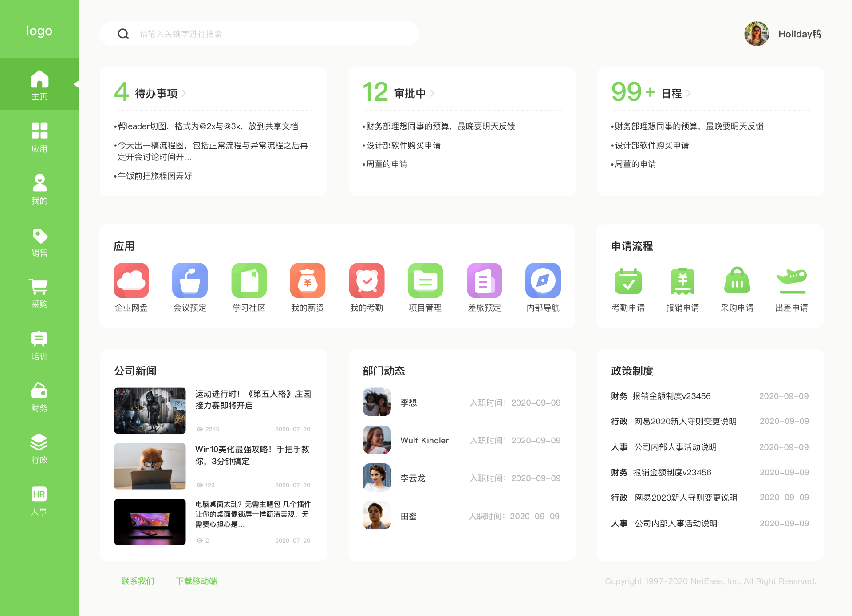The width and height of the screenshot is (852, 616).
Task: Open the Win10美化 news thumbnail
Action: point(150,466)
